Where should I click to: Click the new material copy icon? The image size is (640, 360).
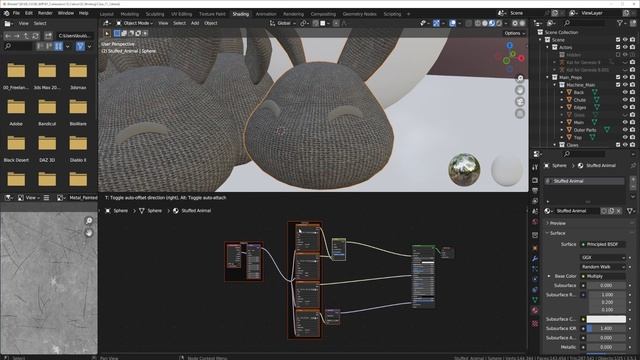pyautogui.click(x=611, y=211)
